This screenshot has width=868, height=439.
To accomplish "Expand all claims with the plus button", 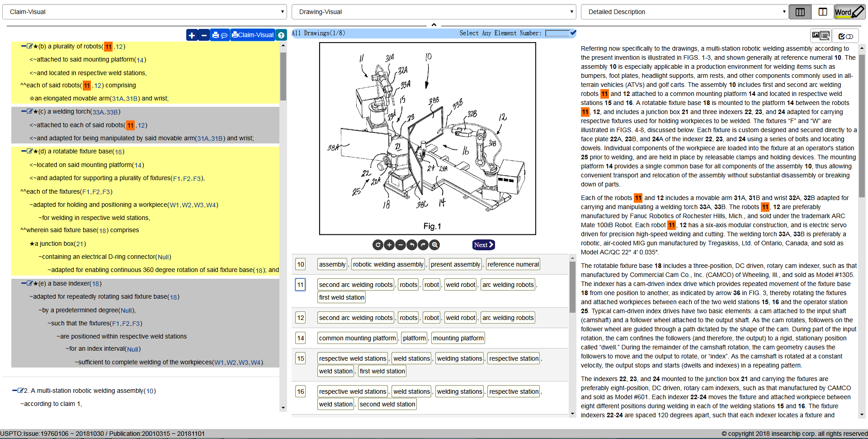I will (192, 35).
